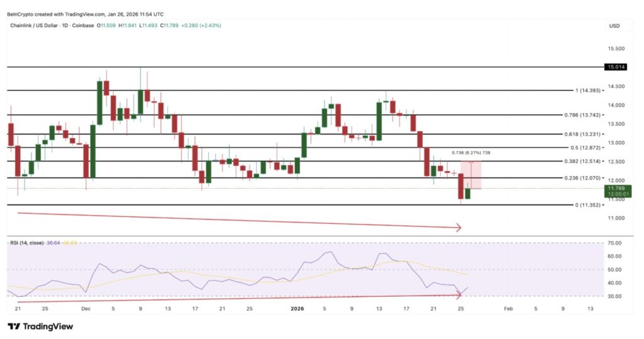Click the 2026 marker on the date axis

pos(297,309)
